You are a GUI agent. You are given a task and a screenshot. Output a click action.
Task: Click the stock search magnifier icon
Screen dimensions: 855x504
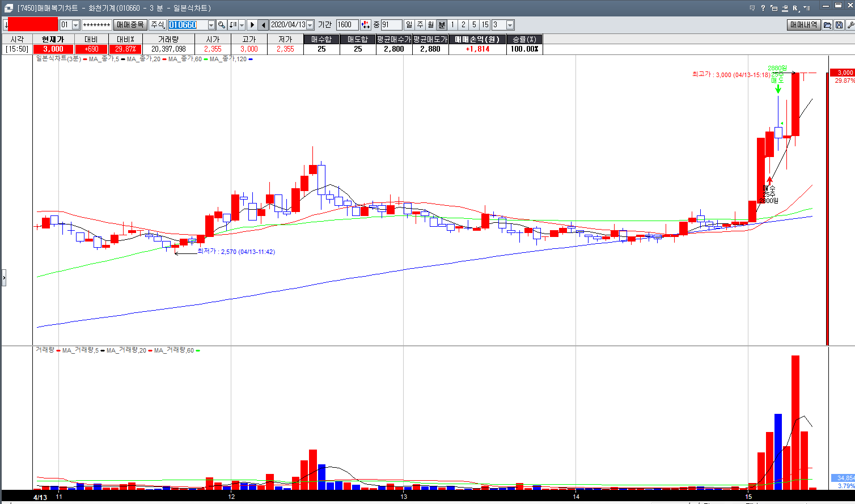(x=222, y=25)
